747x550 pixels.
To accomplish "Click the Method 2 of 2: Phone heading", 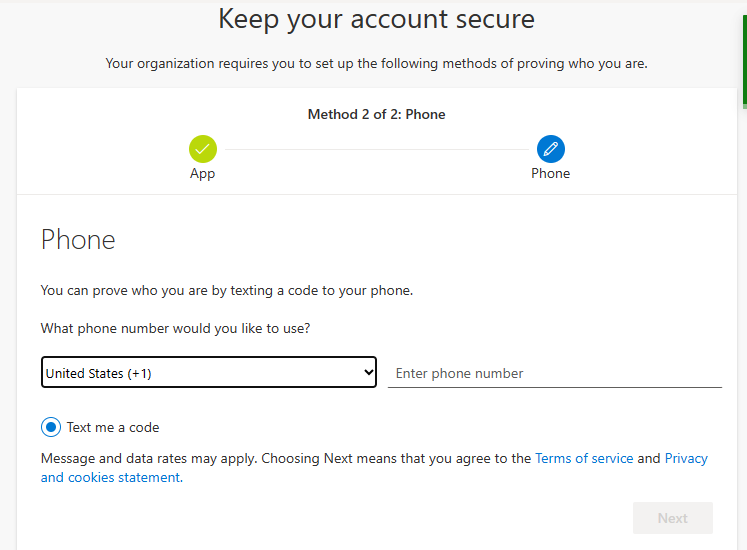I will [376, 114].
